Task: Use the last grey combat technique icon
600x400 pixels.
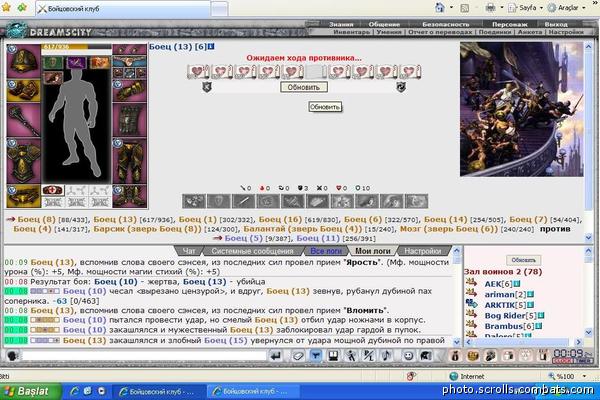Action: coord(416,201)
